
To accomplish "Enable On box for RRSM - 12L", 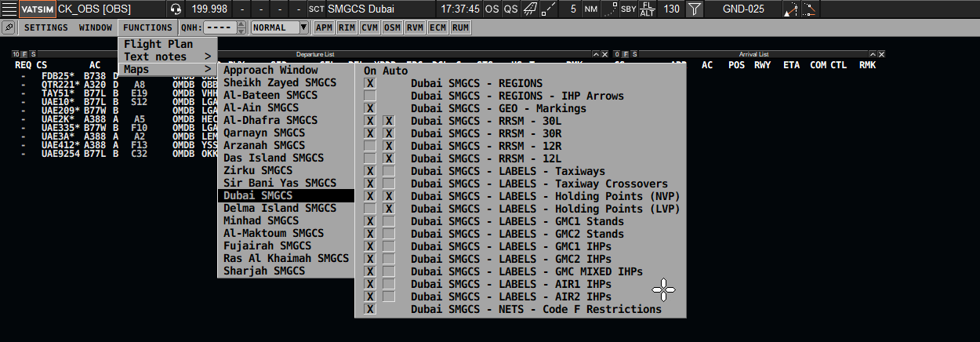I will point(370,158).
